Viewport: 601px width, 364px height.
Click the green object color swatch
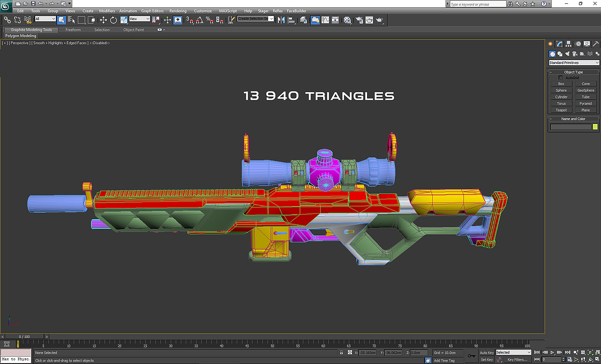click(x=595, y=127)
